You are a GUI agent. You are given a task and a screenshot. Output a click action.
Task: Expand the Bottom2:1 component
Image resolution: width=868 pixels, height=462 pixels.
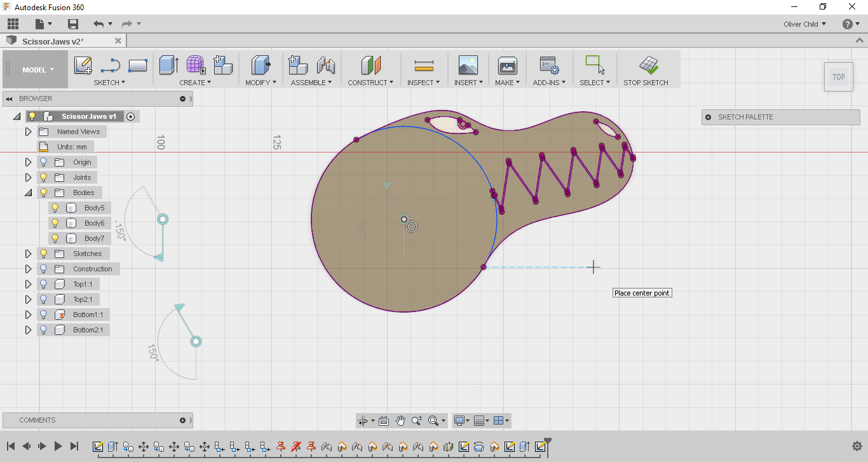28,330
